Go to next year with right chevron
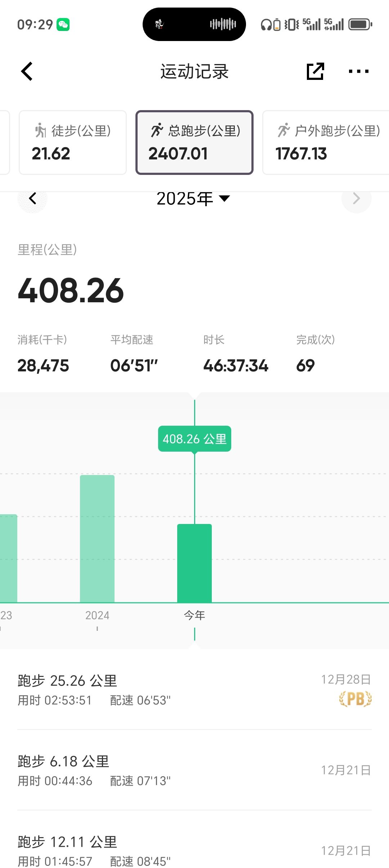The height and width of the screenshot is (868, 389). coord(356,198)
